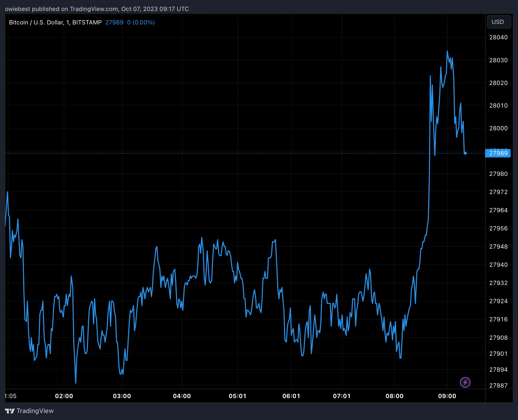Click the price axis label 28010
This screenshot has height=420, width=518.
click(498, 106)
